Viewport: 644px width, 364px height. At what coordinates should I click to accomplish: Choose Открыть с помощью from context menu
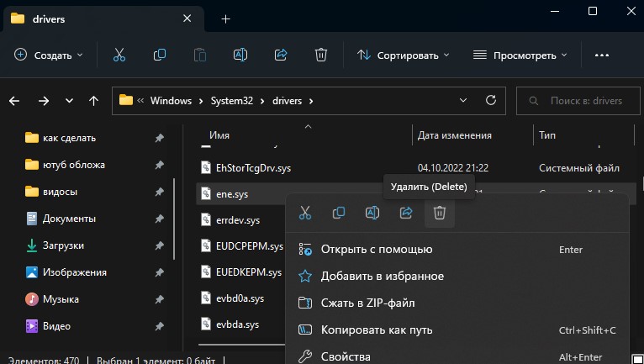(x=457, y=250)
